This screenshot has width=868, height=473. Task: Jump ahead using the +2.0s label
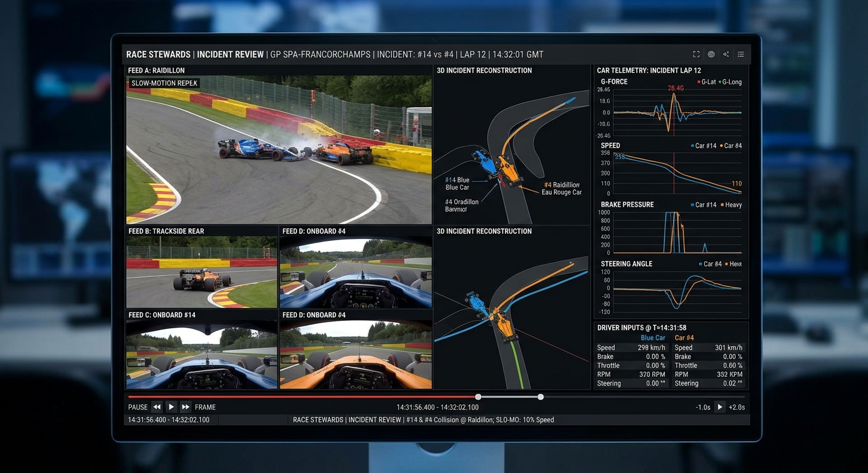(x=737, y=407)
